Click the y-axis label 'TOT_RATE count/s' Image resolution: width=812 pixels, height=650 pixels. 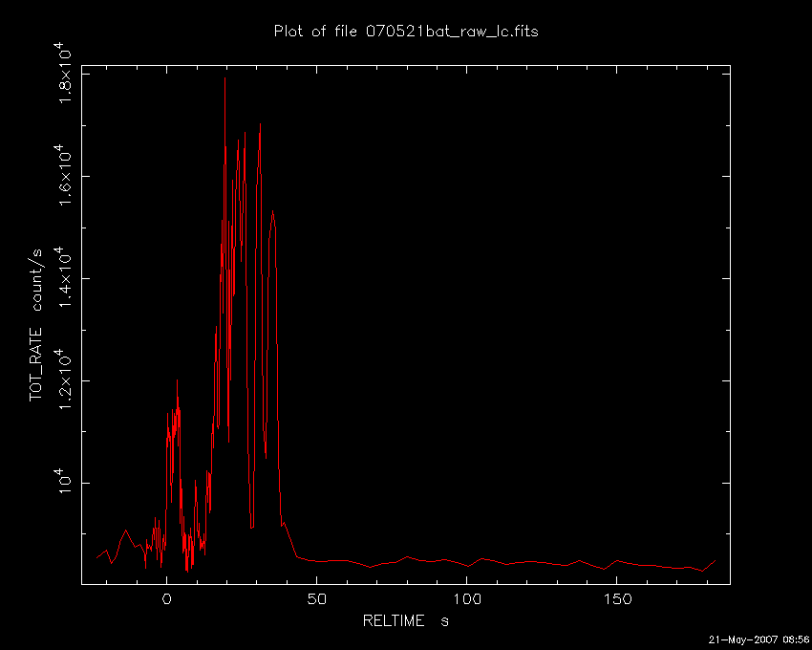pyautogui.click(x=35, y=325)
